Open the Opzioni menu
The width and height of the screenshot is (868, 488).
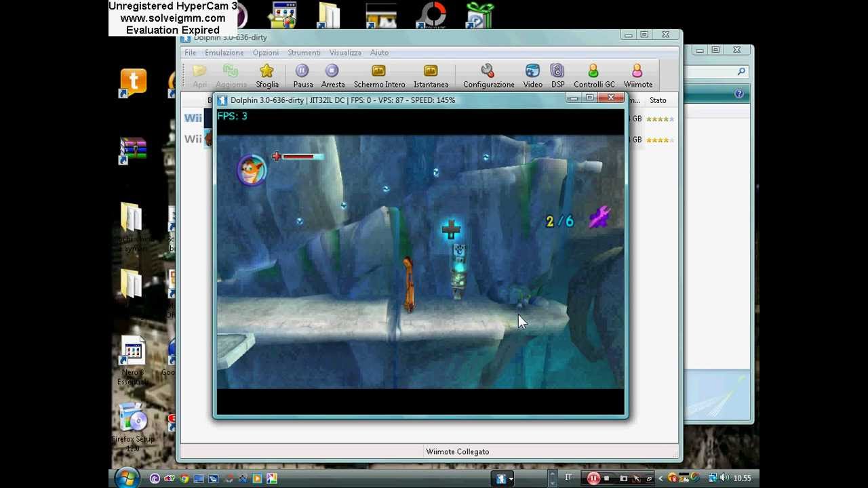[x=266, y=52]
